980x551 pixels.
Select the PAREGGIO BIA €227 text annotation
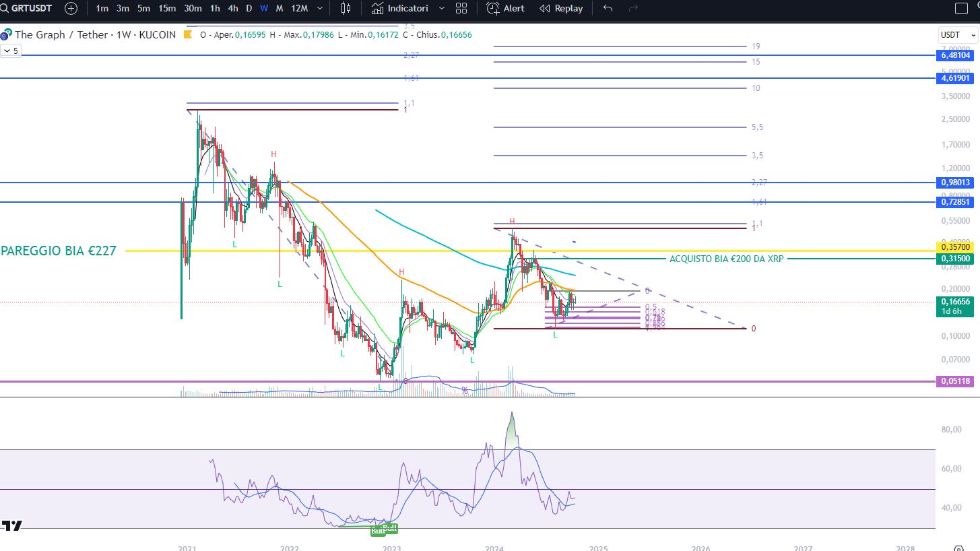pos(59,251)
